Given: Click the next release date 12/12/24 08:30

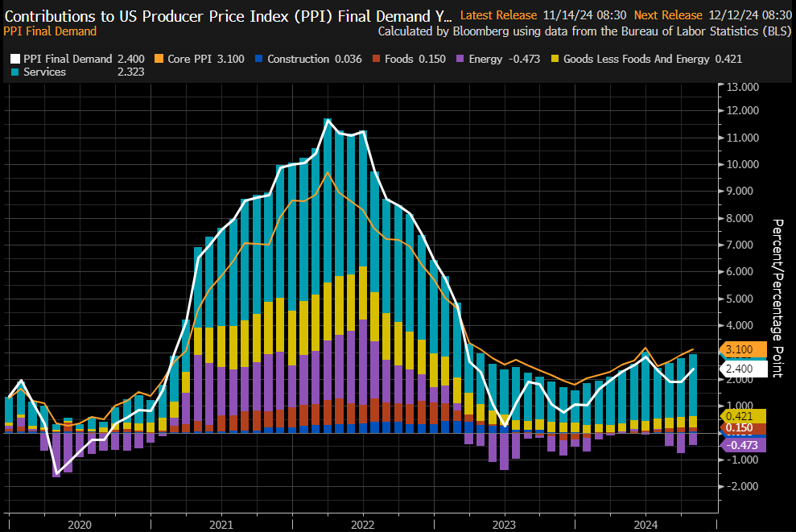Looking at the screenshot, I should point(750,16).
